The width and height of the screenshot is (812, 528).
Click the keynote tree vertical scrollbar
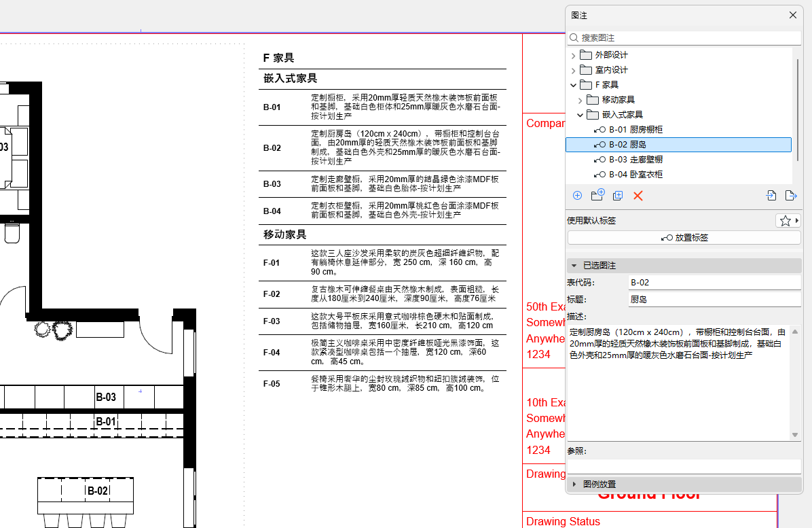pyautogui.click(x=797, y=109)
